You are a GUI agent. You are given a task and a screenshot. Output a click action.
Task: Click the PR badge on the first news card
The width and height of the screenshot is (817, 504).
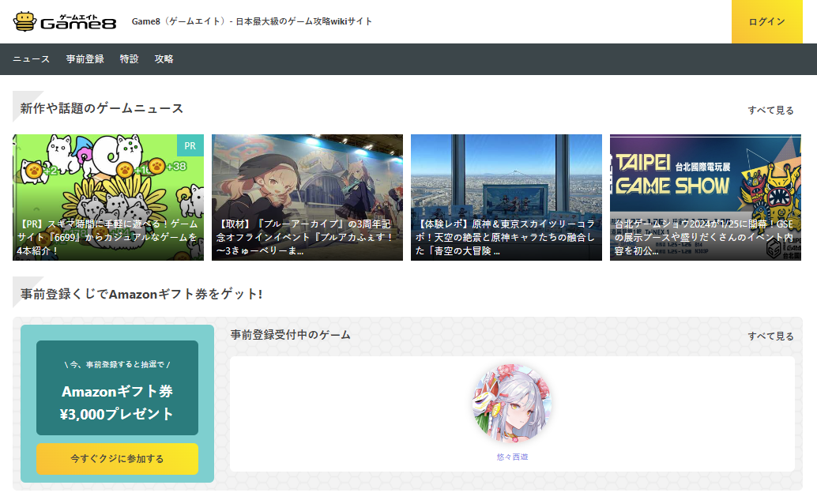pyautogui.click(x=190, y=145)
